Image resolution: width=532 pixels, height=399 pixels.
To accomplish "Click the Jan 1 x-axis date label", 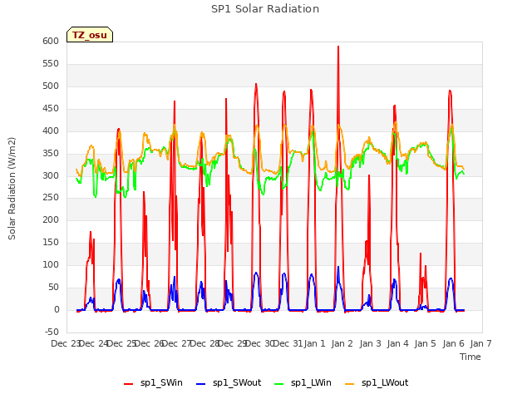I will click(x=314, y=343).
